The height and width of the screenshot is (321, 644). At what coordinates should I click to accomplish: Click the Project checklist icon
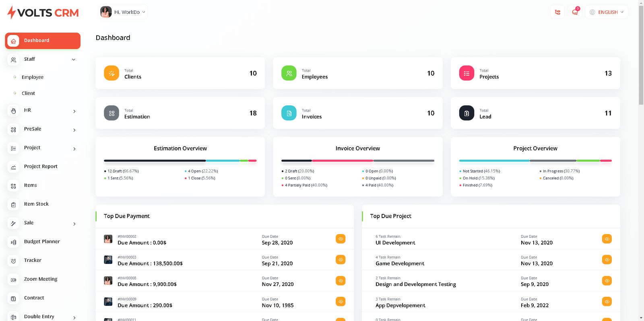(13, 148)
